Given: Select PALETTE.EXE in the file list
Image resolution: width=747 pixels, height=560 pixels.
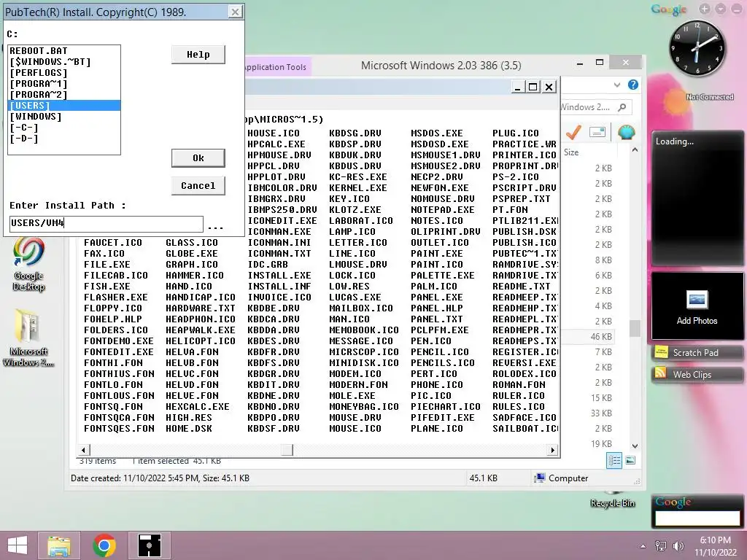Looking at the screenshot, I should click(443, 275).
